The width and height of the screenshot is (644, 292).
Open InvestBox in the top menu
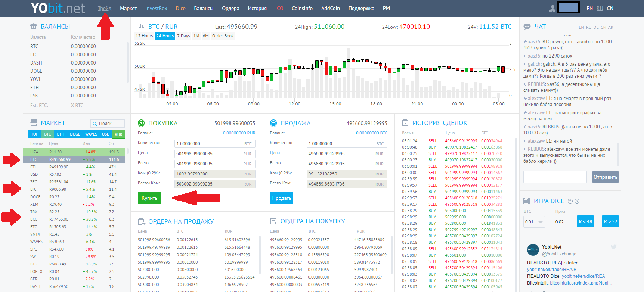(x=156, y=8)
